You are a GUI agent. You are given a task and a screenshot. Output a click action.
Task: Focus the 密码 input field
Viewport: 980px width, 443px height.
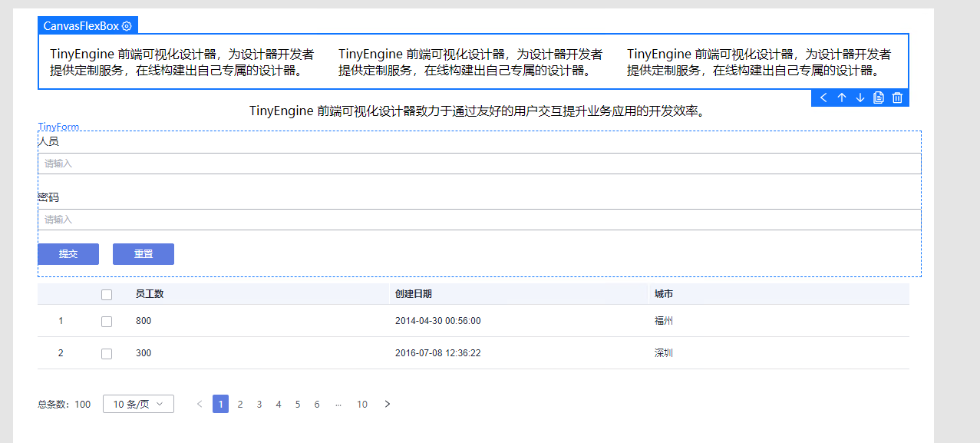(x=480, y=220)
